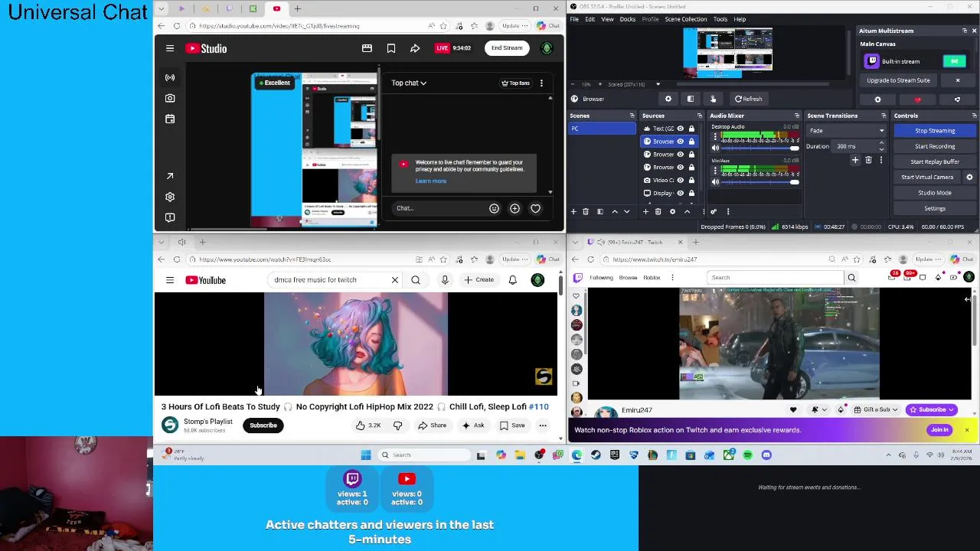Open Twitch nav three-dot more menu

[672, 278]
